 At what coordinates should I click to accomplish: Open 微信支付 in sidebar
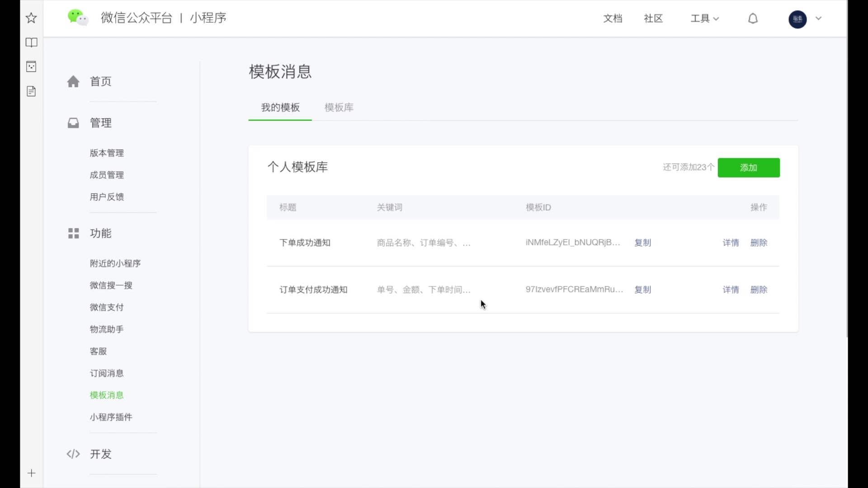(x=107, y=307)
